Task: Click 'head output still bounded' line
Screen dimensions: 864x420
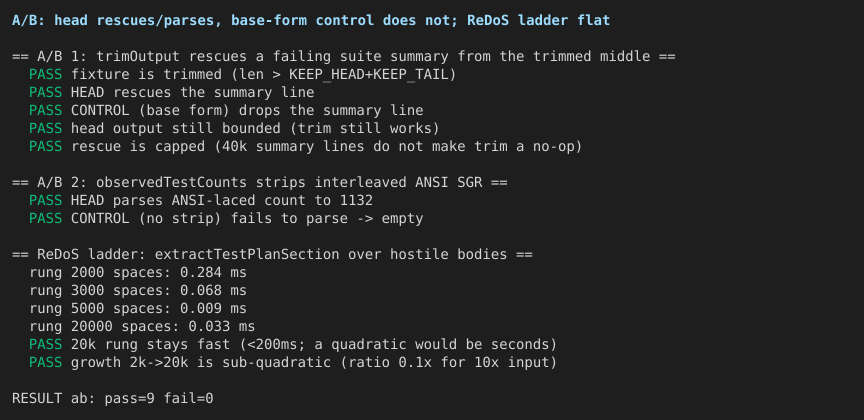Action: tap(234, 128)
